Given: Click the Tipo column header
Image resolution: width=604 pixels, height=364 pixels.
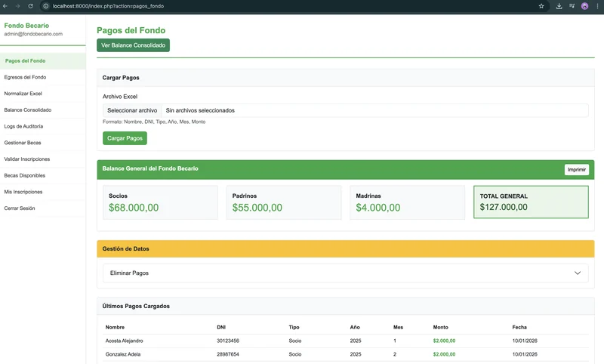Looking at the screenshot, I should tap(294, 327).
